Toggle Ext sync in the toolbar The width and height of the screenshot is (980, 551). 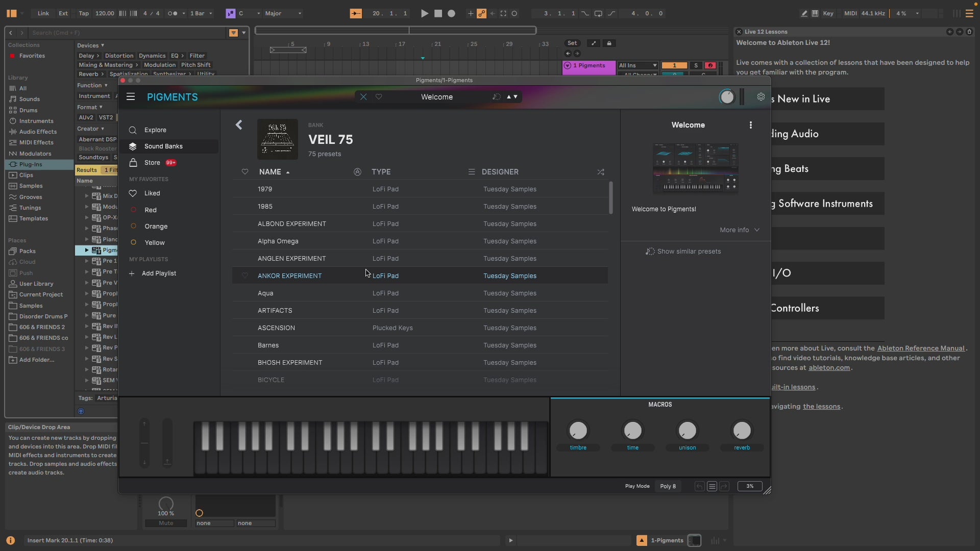pyautogui.click(x=63, y=14)
